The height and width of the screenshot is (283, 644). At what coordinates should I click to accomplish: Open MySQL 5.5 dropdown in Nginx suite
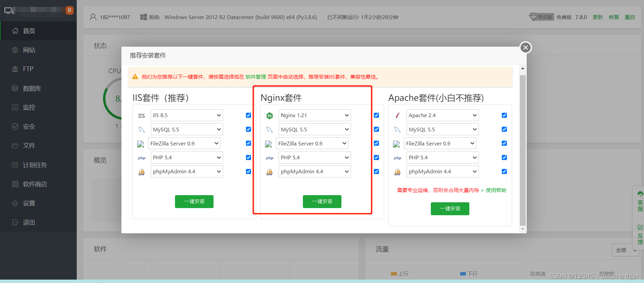(x=315, y=129)
